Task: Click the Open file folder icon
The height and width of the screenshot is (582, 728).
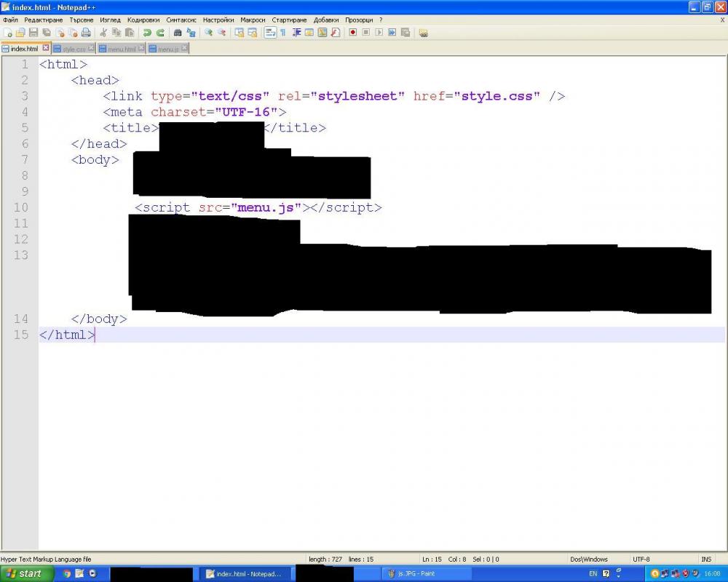Action: tap(20, 33)
